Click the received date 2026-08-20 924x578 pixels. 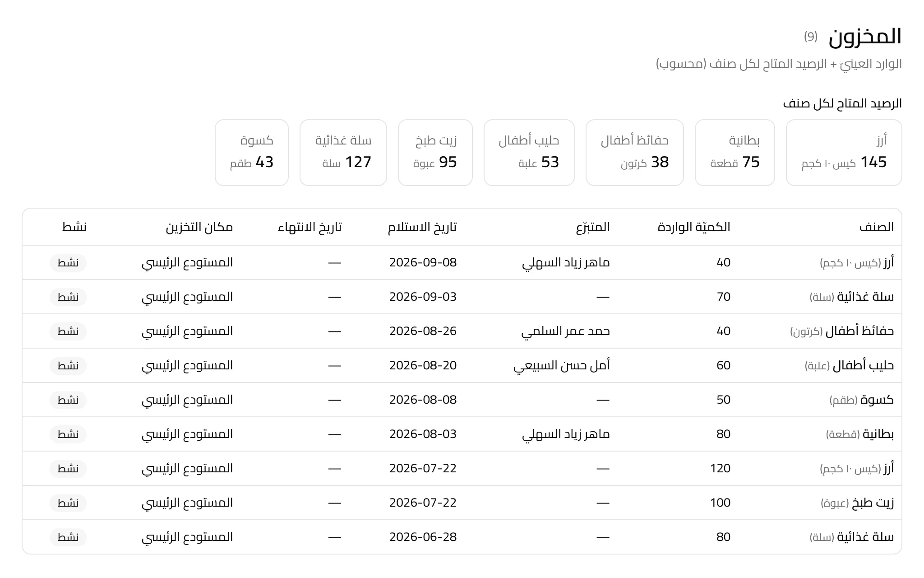tap(423, 366)
